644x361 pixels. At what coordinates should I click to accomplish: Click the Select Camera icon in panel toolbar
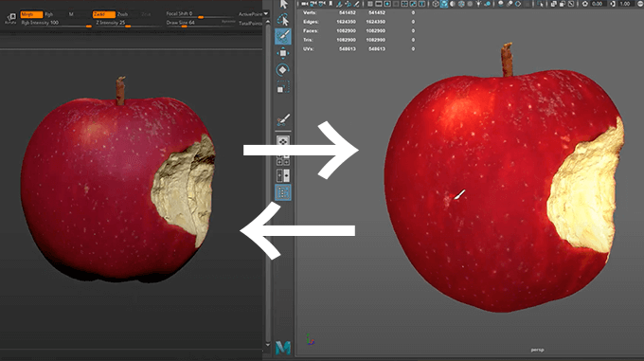304,4
